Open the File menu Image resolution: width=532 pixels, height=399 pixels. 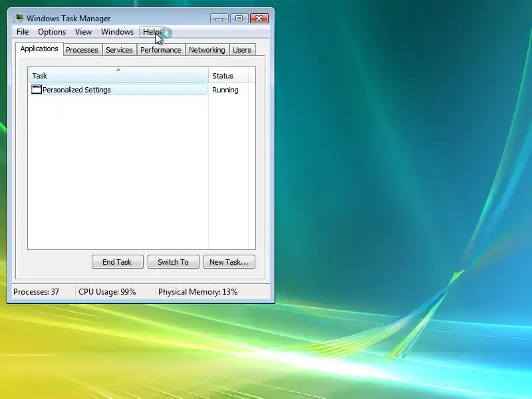(x=23, y=32)
